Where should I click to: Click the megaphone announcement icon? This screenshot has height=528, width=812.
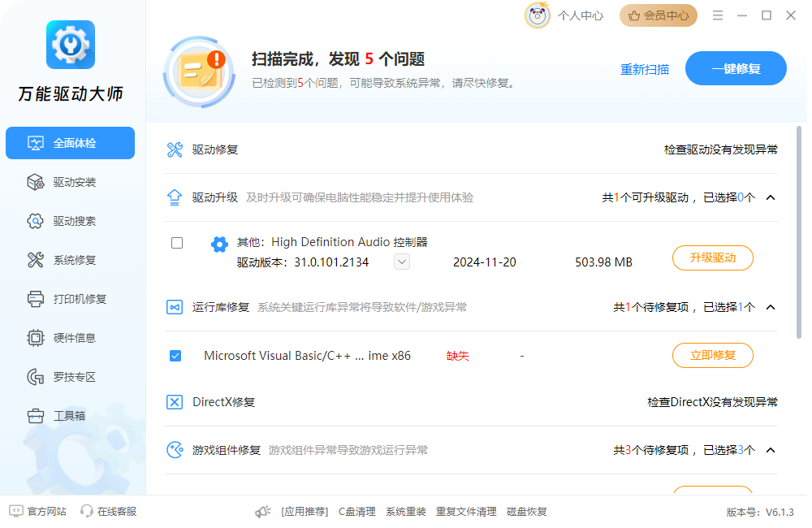coord(263,512)
